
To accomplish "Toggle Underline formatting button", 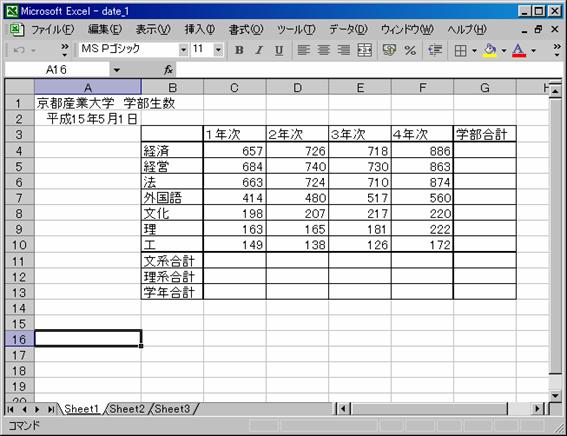I will tap(278, 50).
